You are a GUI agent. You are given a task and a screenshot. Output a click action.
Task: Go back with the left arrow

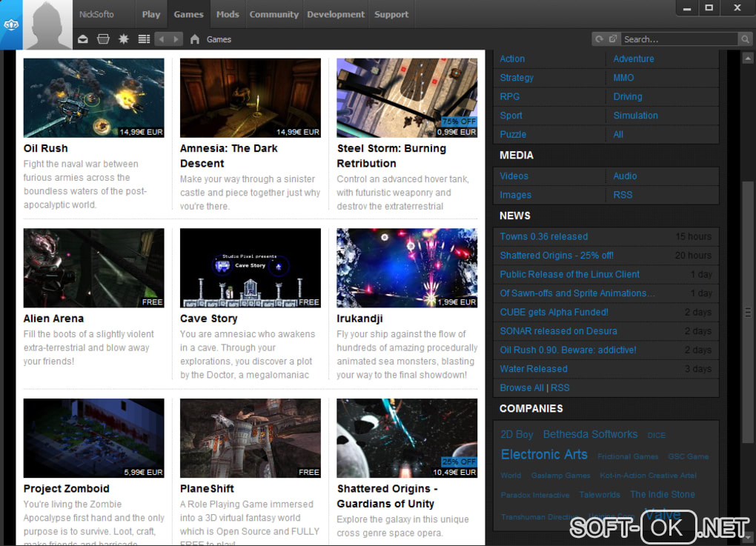(162, 39)
